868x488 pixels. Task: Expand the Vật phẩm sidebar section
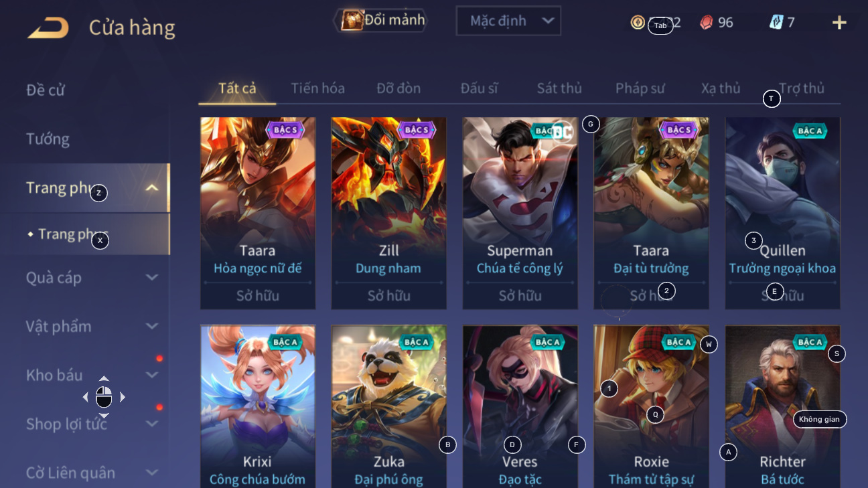(x=152, y=326)
